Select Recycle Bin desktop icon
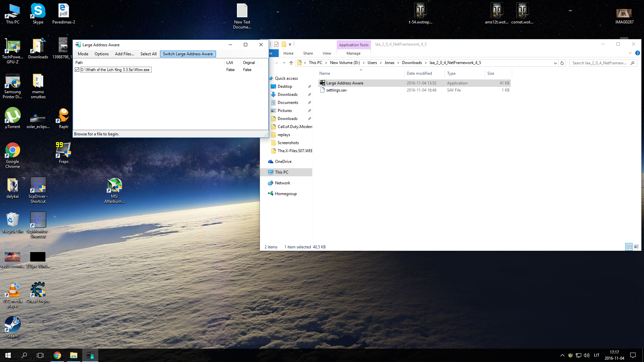This screenshot has height=362, width=644. coord(12,223)
